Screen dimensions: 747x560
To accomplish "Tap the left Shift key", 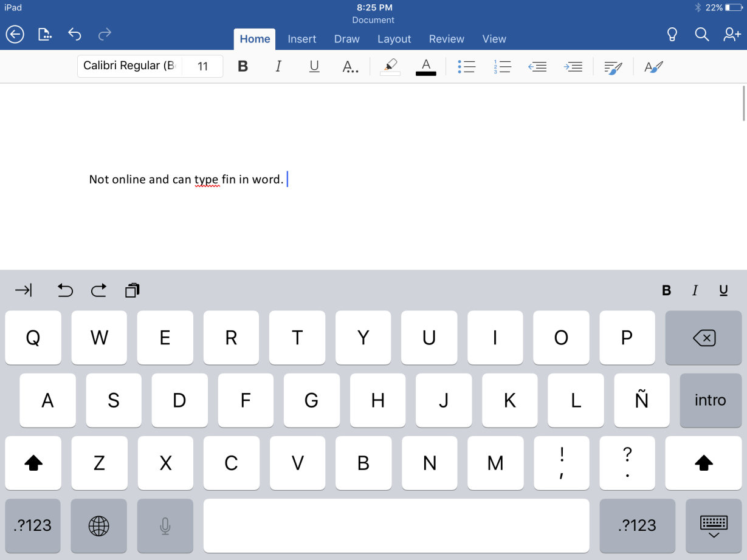I will pyautogui.click(x=33, y=463).
